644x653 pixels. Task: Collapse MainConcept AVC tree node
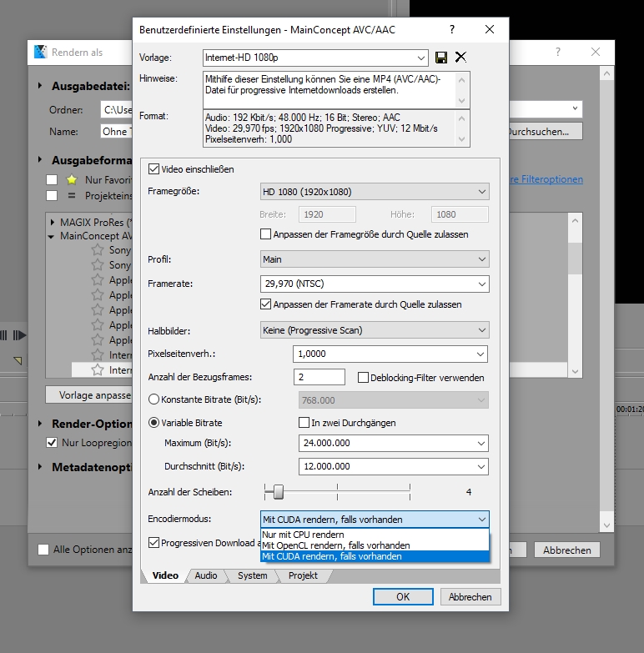click(51, 237)
